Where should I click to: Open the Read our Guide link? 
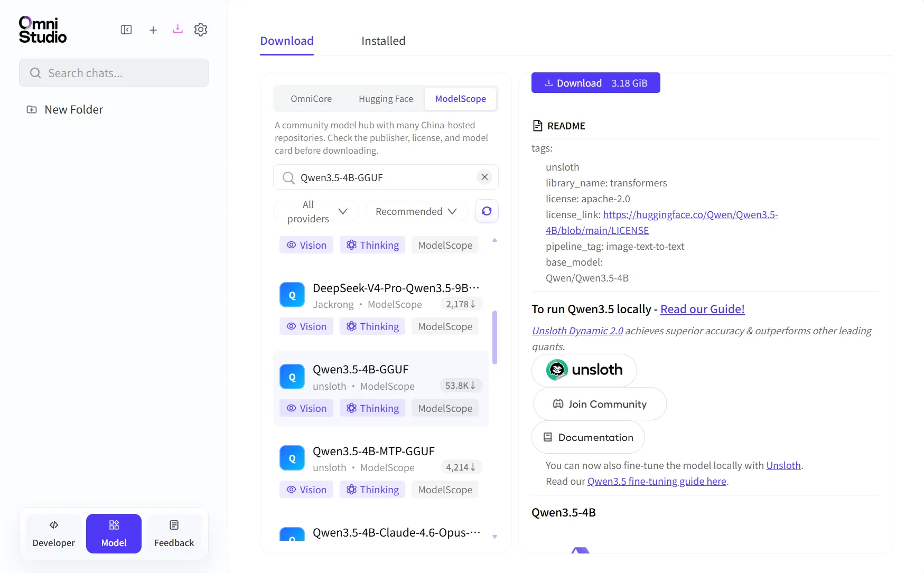703,309
